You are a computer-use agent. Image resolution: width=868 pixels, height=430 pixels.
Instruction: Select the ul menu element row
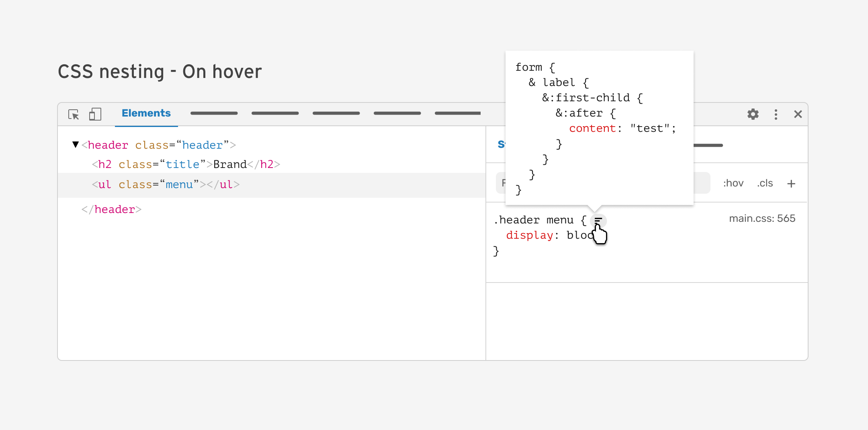(166, 184)
